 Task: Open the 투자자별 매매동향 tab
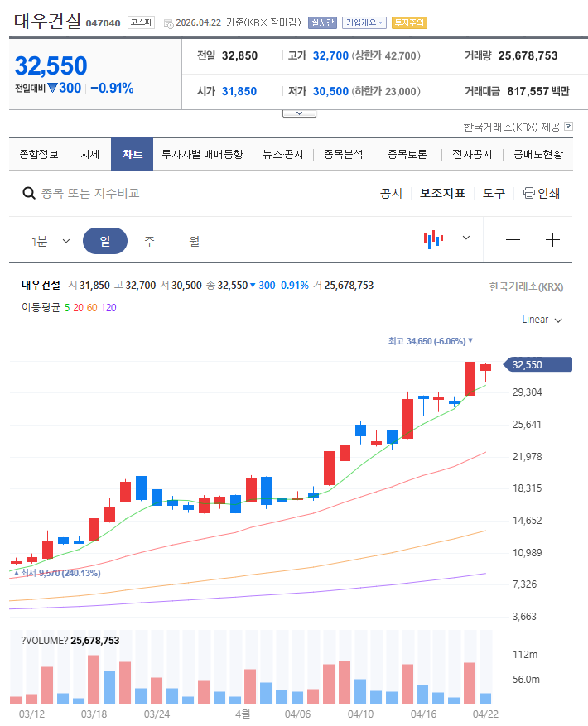pyautogui.click(x=202, y=154)
